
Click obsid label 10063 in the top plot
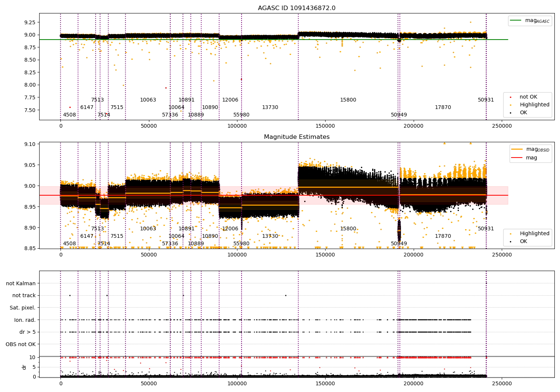coord(148,100)
